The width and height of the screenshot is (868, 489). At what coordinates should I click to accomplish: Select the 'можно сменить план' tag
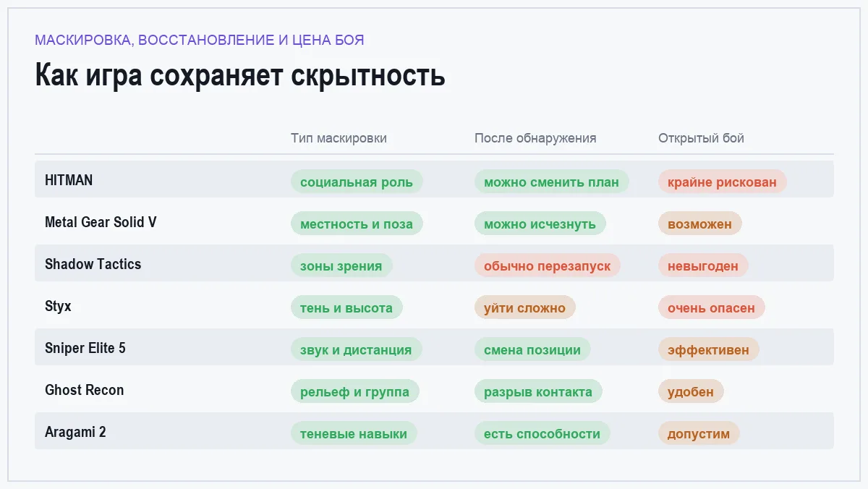[552, 182]
